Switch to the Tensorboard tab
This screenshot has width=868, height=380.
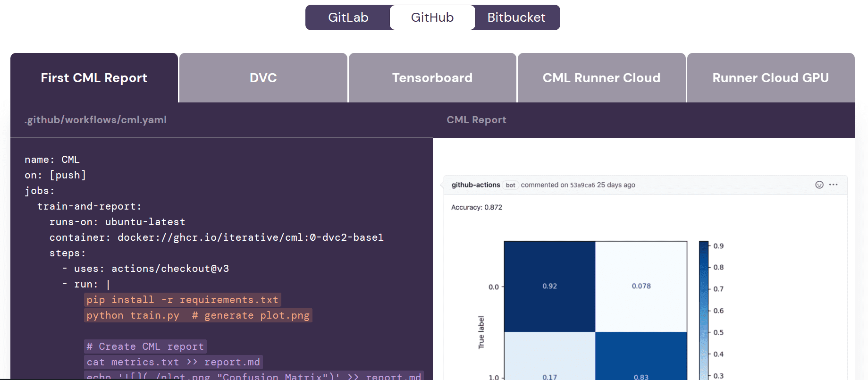pyautogui.click(x=432, y=78)
